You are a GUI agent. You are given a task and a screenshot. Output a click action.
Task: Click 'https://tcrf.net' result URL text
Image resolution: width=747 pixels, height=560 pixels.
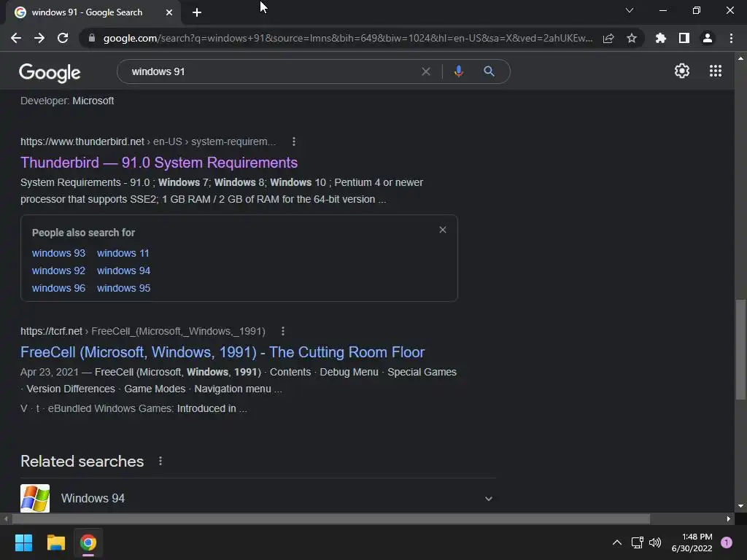click(x=52, y=331)
